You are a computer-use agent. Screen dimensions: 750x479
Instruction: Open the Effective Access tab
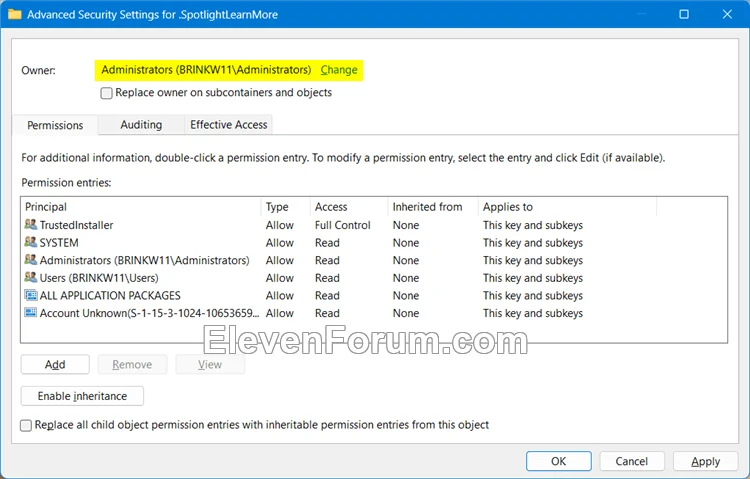[229, 125]
